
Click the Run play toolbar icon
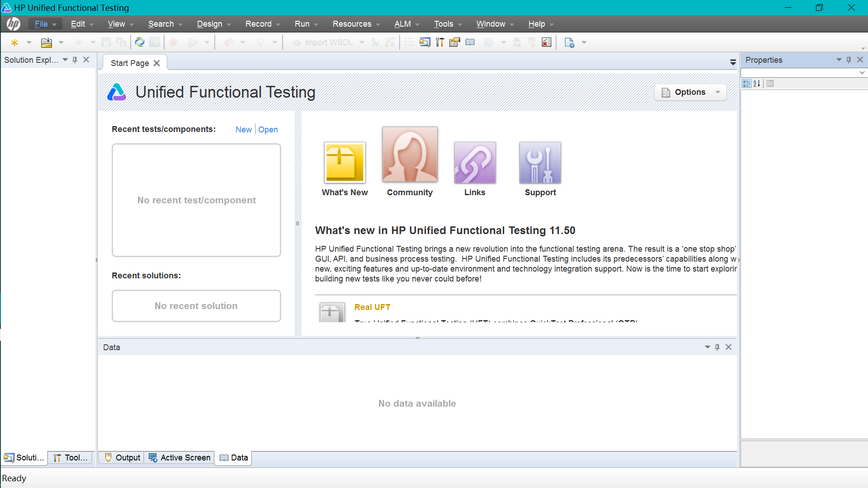(x=193, y=42)
